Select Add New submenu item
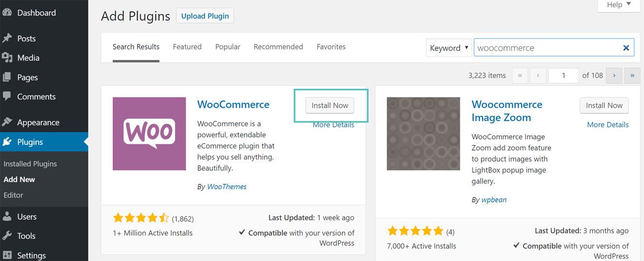Viewport: 644px width, 261px height. 19,179
